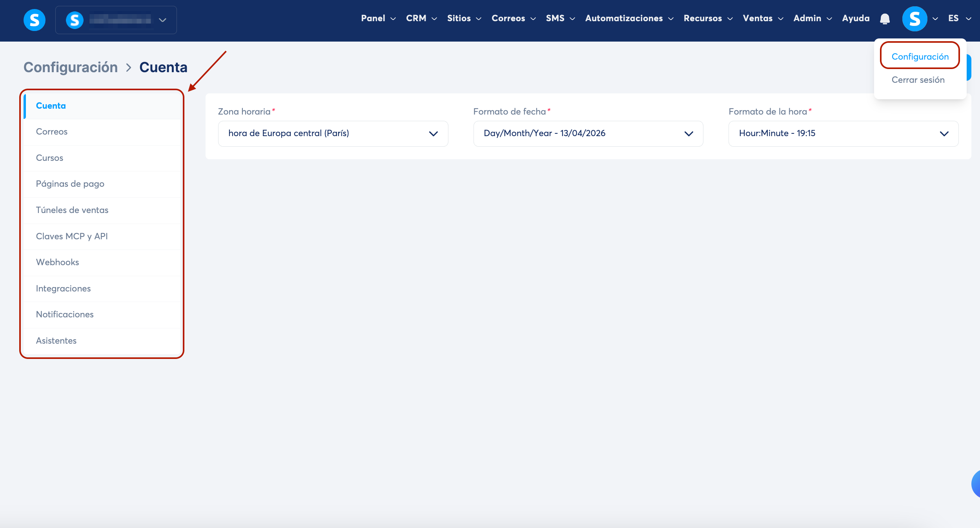980x528 pixels.
Task: Click Configuración in the breadcrumb
Action: click(71, 67)
